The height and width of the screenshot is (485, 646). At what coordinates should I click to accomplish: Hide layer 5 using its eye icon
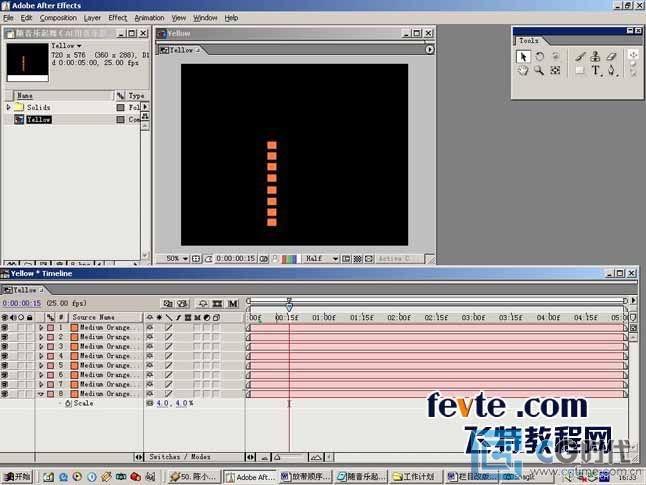5,366
